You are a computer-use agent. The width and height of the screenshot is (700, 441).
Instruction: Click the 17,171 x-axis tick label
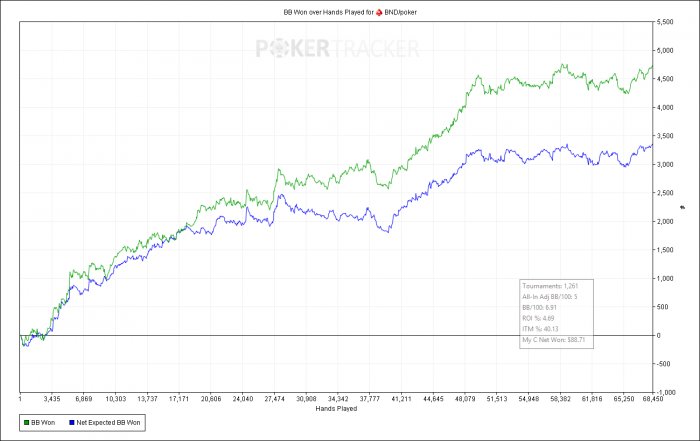point(179,399)
